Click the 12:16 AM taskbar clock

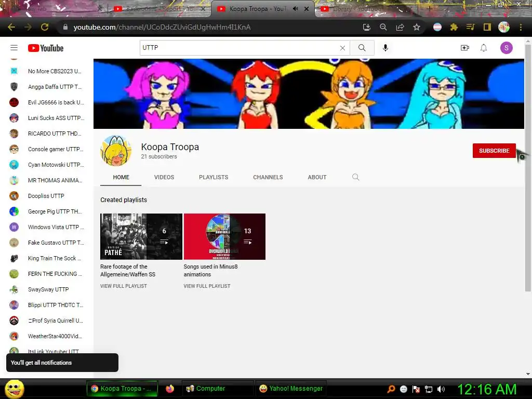point(487,389)
